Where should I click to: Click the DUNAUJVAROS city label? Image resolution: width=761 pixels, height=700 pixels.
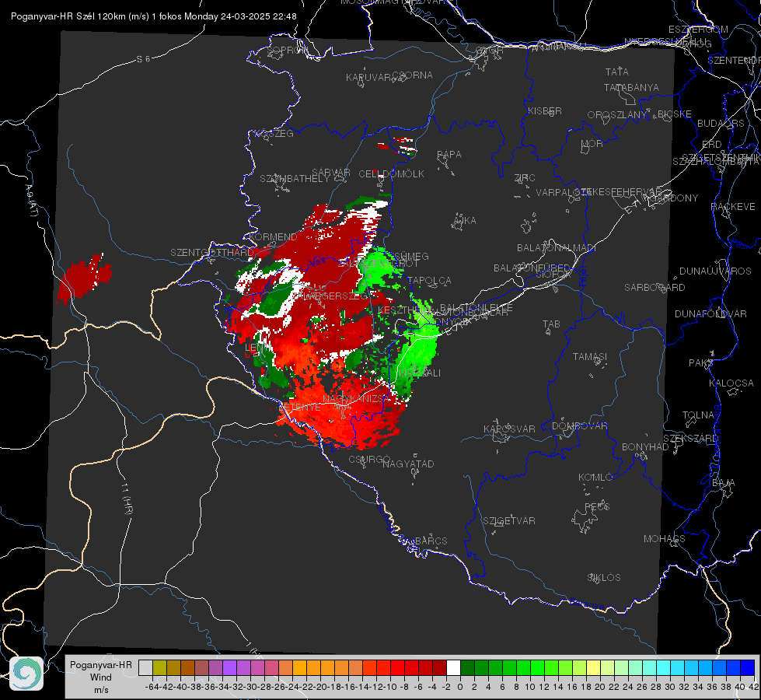point(715,271)
